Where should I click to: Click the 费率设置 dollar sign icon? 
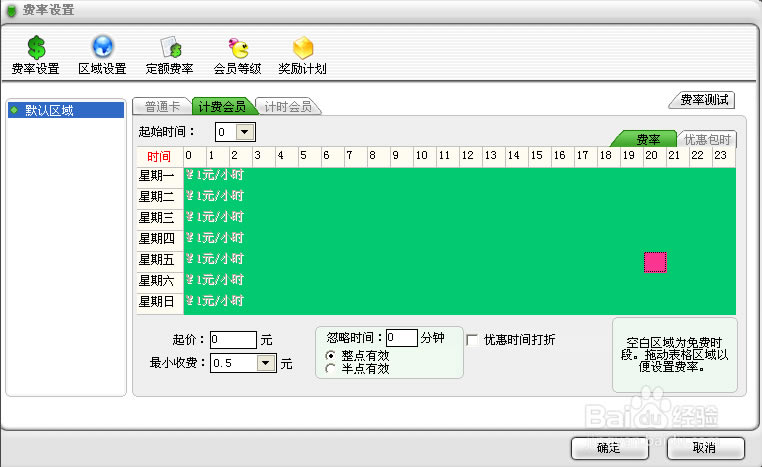pos(35,47)
